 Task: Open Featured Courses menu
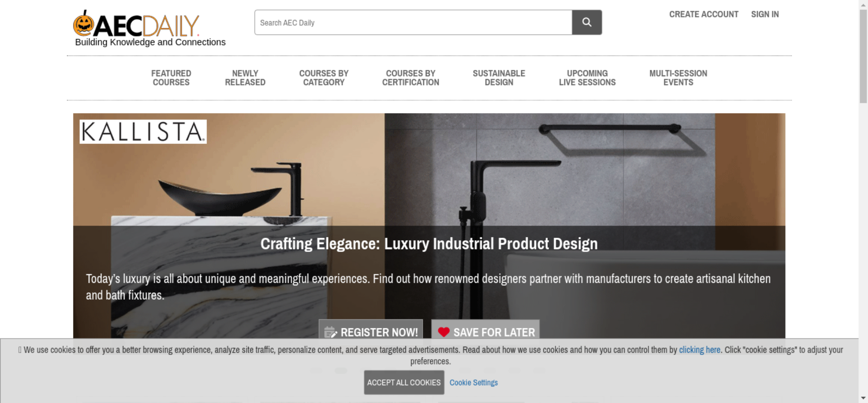tap(171, 78)
